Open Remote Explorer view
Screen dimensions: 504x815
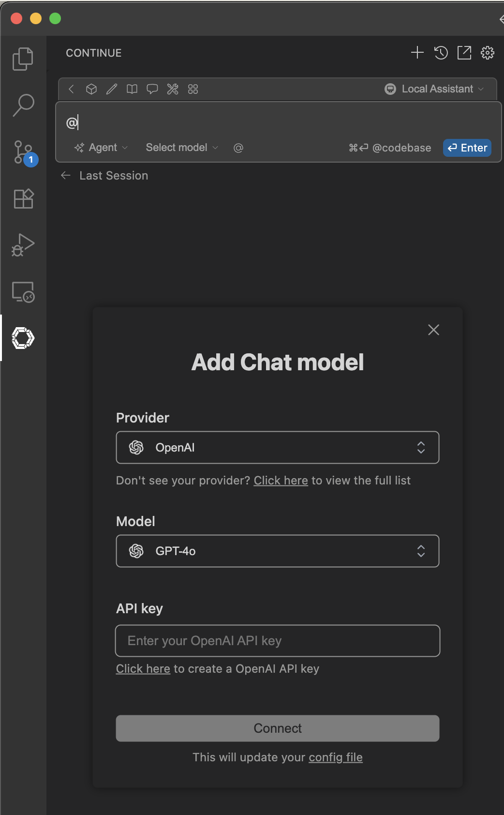pyautogui.click(x=23, y=292)
